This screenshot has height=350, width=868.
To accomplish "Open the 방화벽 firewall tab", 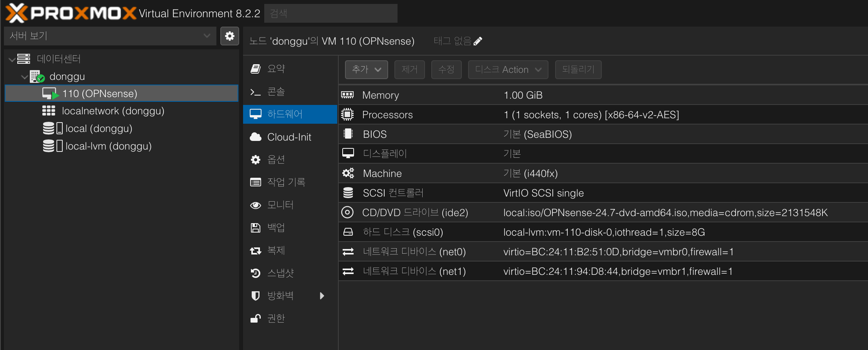I will [290, 296].
